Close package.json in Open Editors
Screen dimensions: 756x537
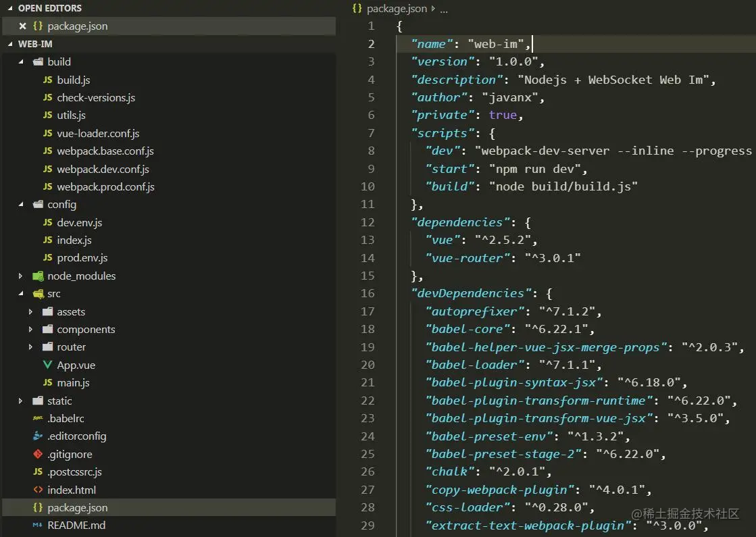(x=22, y=26)
